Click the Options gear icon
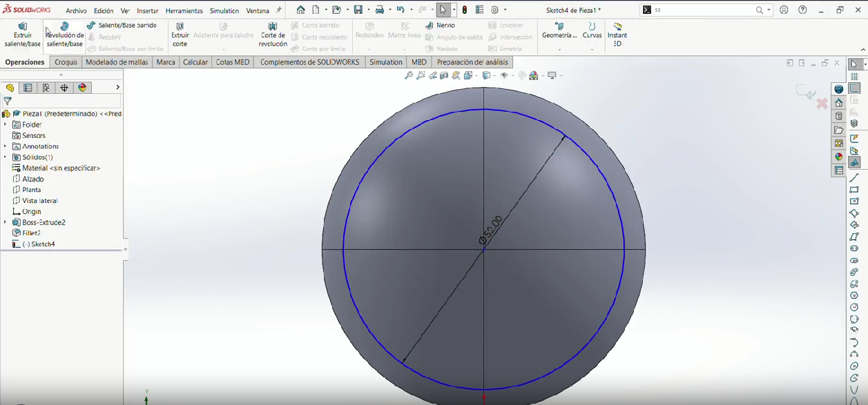Screen dimensions: 868x405 [x=494, y=10]
